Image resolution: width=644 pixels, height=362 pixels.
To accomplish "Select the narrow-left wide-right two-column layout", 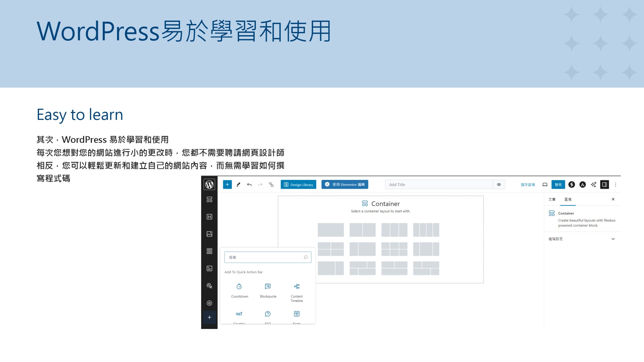I will tap(363, 249).
